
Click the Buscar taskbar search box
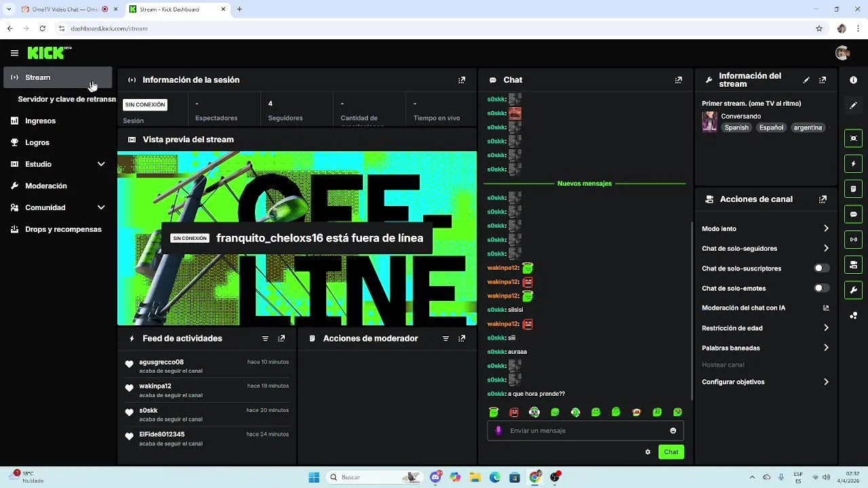[x=374, y=477]
